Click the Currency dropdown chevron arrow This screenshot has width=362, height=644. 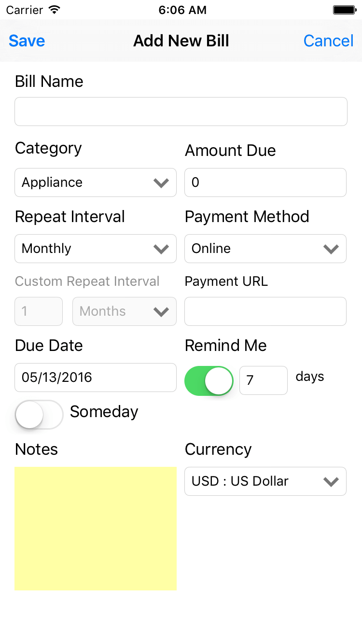click(331, 481)
